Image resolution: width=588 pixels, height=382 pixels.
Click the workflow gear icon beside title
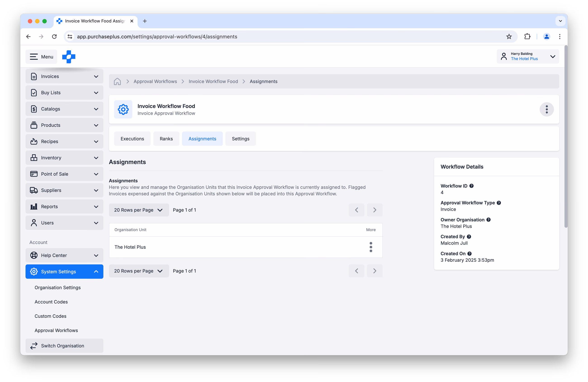point(123,110)
